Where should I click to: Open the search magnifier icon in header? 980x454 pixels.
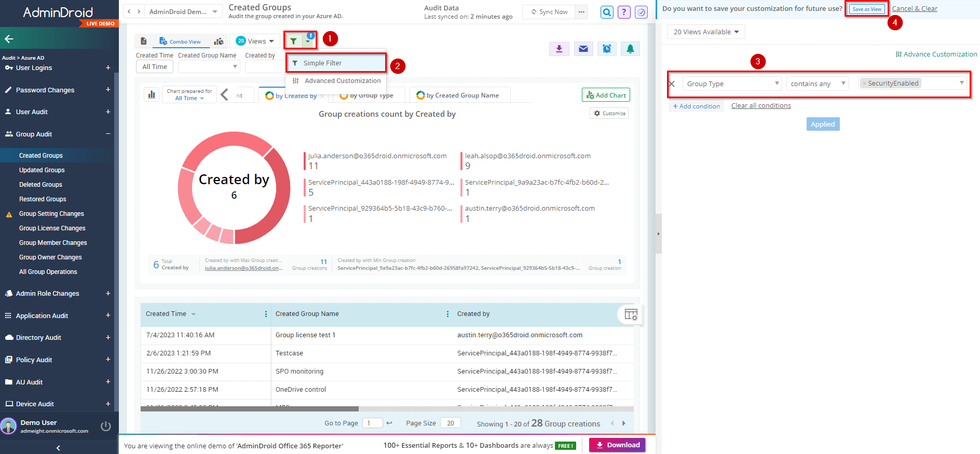coord(607,12)
